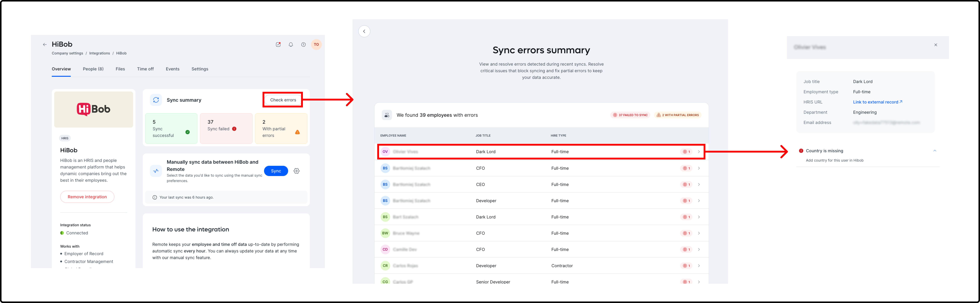Click the HRIS tag above HiBob name
The width and height of the screenshot is (980, 303).
point(65,138)
